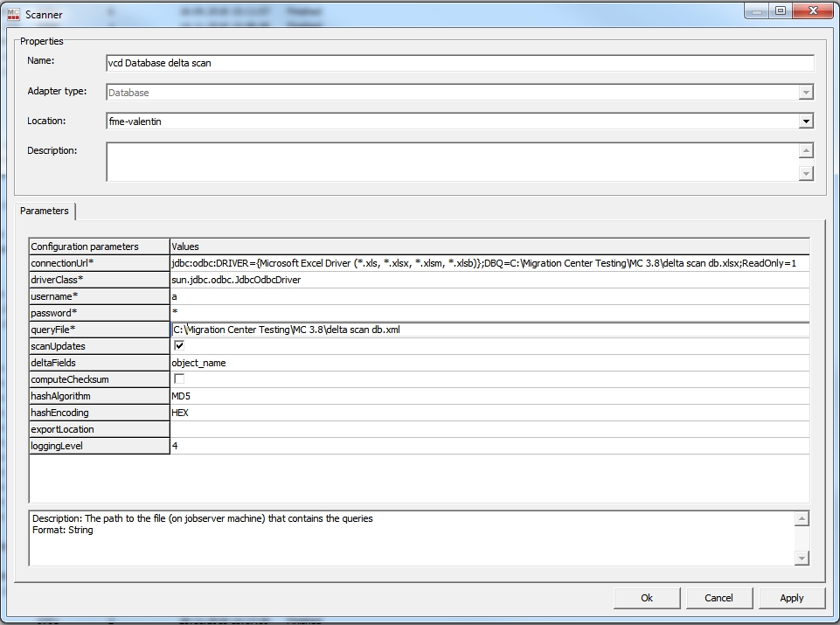Select the deltaFields value cell
Screen dimensions: 840x625
pyautogui.click(x=489, y=363)
